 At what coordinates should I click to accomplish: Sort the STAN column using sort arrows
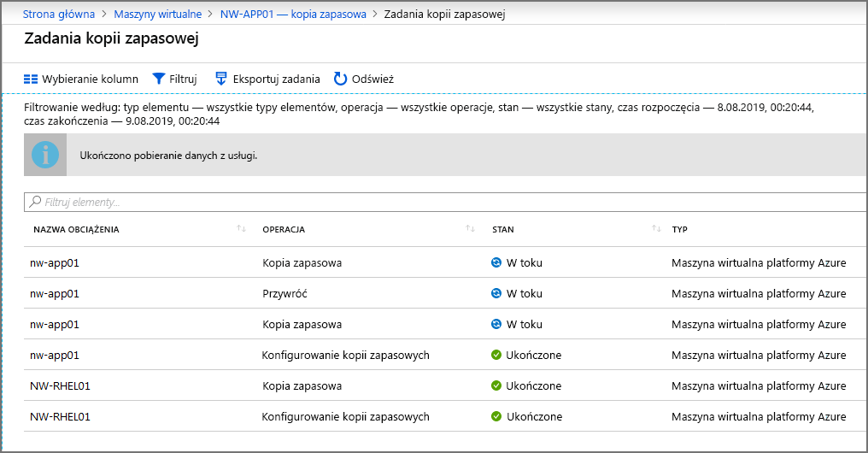[656, 229]
